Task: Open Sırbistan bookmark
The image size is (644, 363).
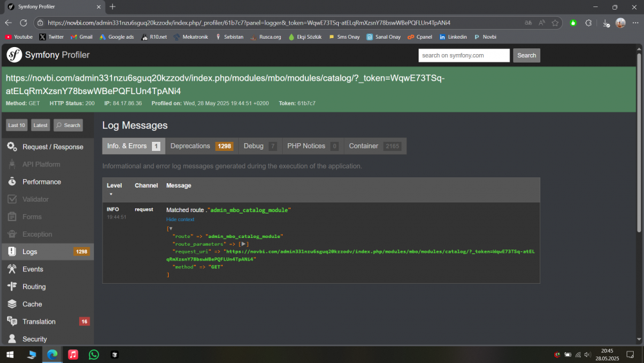Action: click(x=229, y=37)
